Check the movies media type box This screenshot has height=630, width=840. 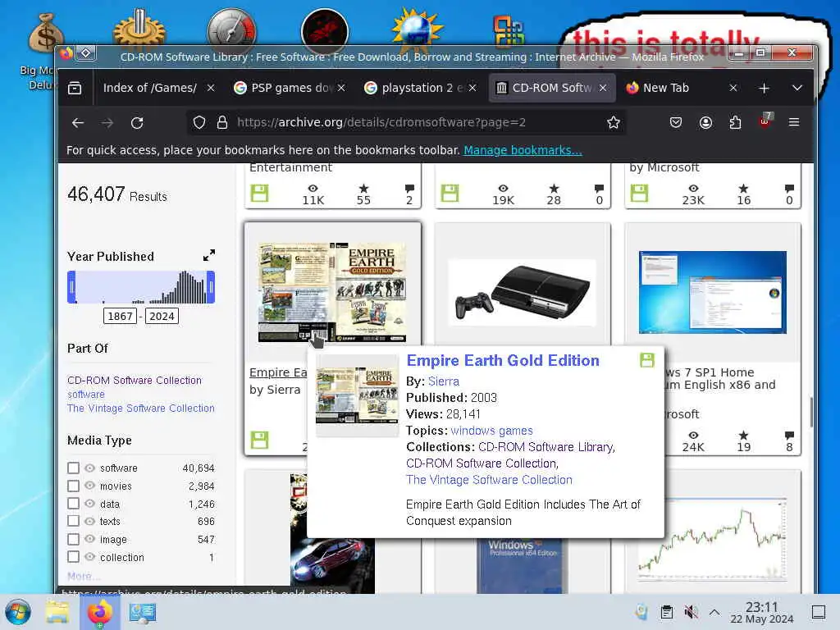73,486
